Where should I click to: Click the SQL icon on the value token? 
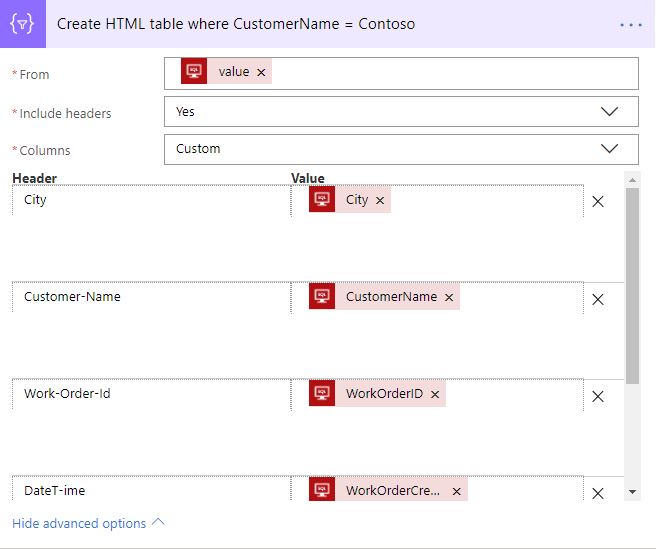coord(194,72)
